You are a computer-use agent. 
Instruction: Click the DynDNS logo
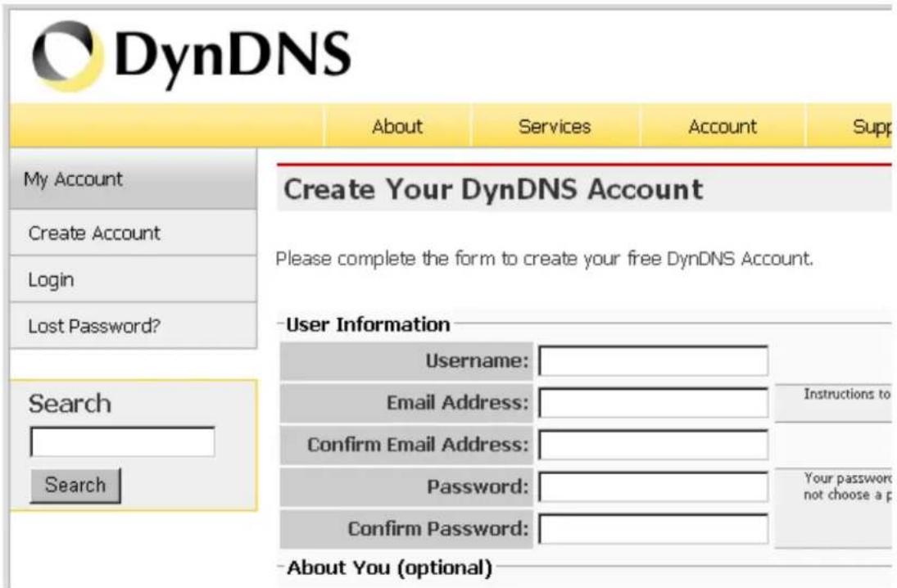[x=191, y=56]
